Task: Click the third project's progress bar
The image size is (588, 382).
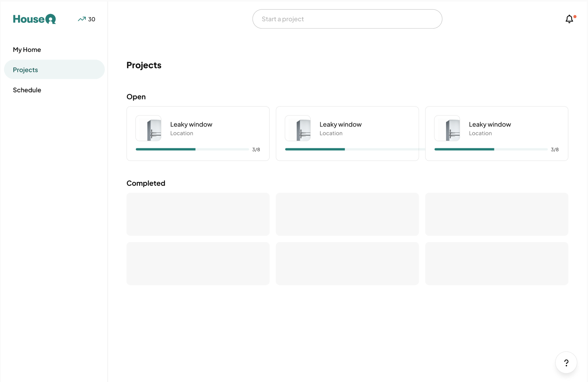Action: (x=491, y=149)
